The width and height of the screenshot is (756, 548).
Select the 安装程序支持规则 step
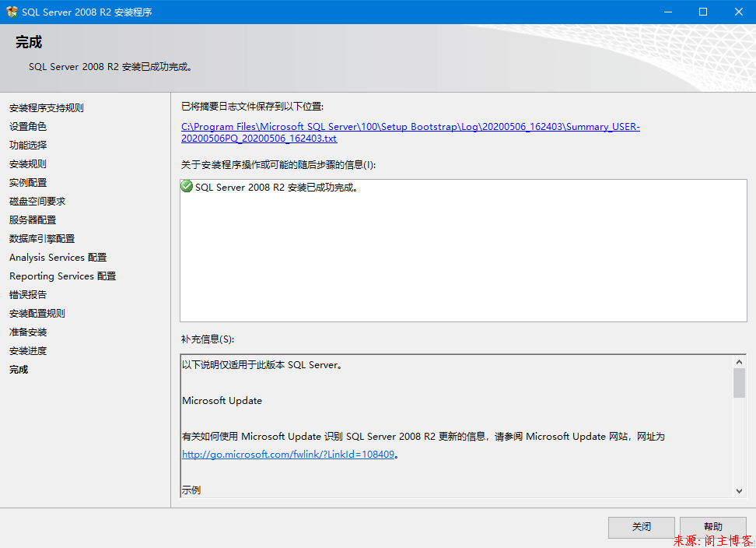pyautogui.click(x=47, y=107)
